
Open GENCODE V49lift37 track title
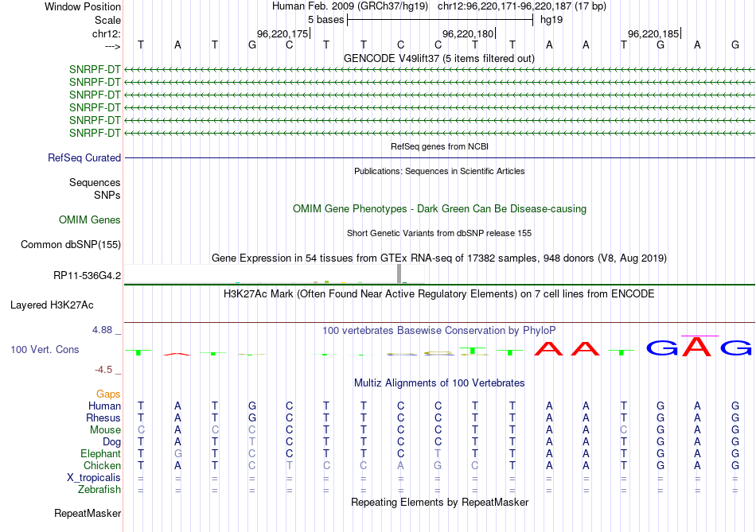point(439,58)
